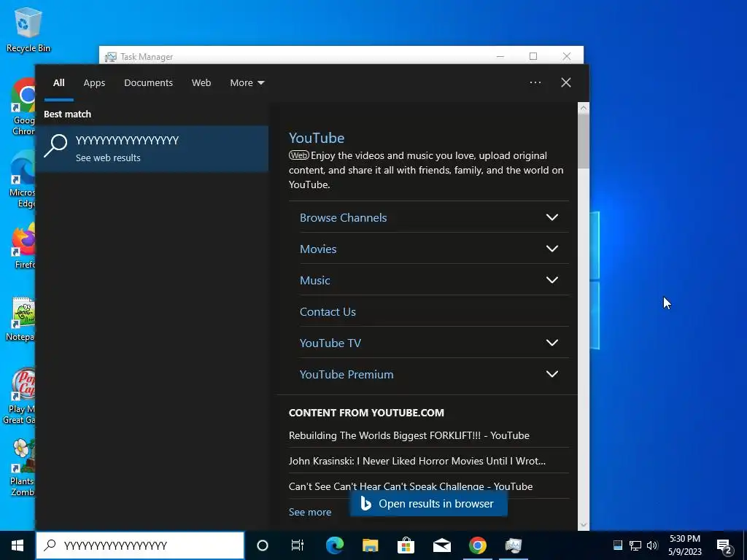Close the search panel with X
This screenshot has width=747, height=560.
566,82
